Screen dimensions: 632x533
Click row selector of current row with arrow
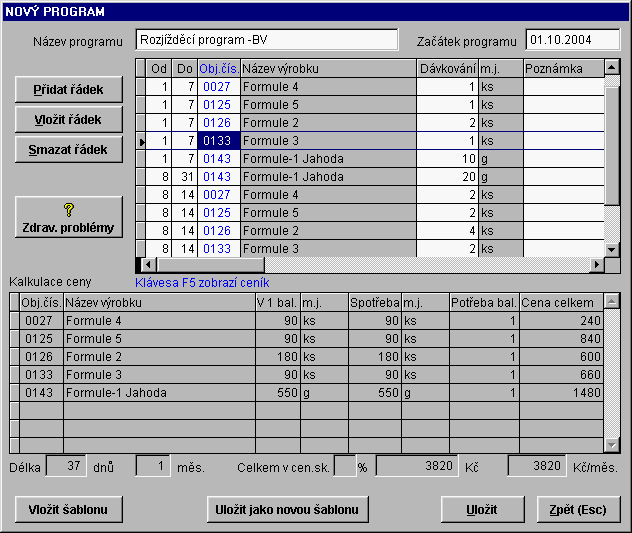coord(141,141)
